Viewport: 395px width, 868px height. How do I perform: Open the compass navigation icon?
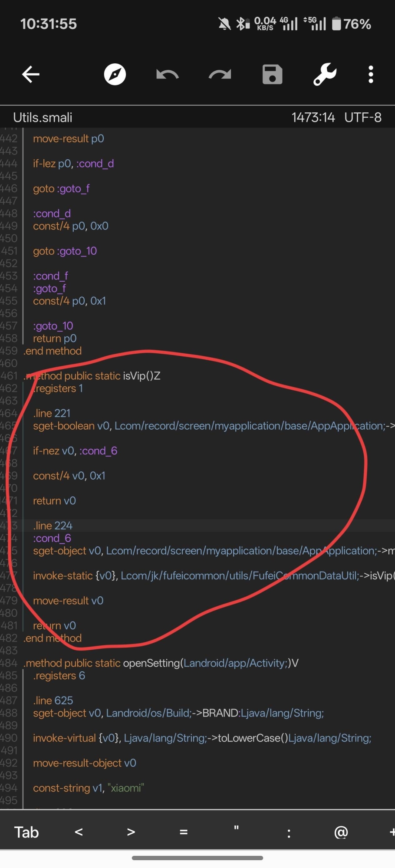[115, 74]
